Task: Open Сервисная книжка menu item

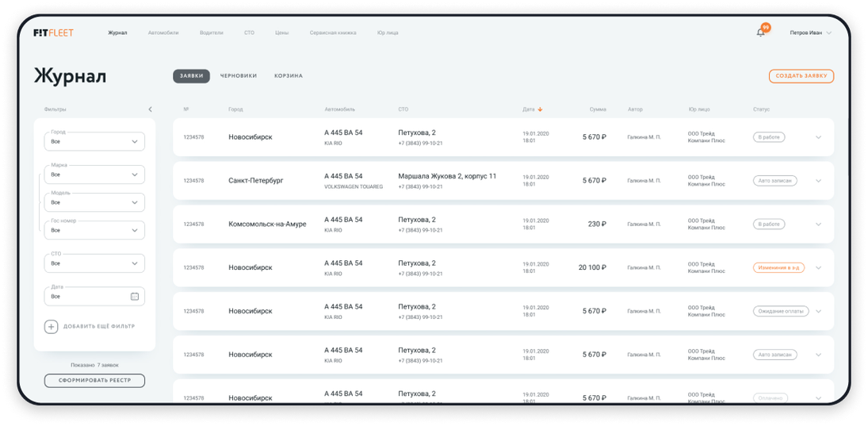Action: point(333,33)
